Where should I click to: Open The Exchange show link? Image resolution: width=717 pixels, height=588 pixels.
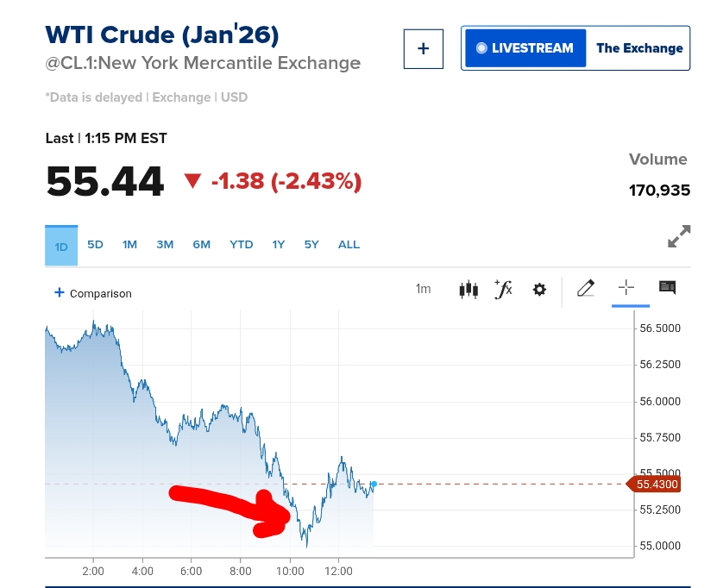(639, 48)
